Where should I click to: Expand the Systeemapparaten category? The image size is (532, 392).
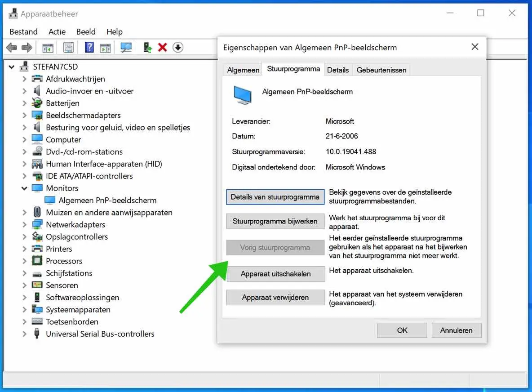[24, 309]
